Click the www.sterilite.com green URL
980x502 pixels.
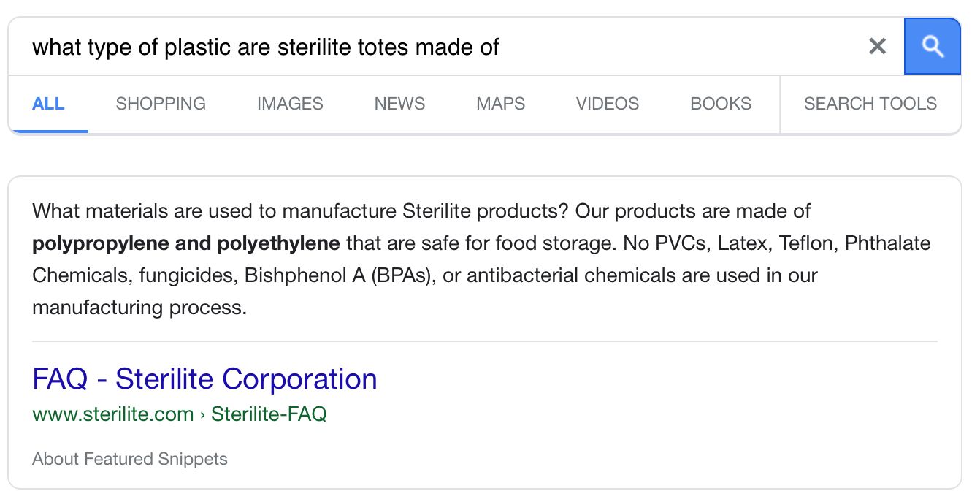112,414
